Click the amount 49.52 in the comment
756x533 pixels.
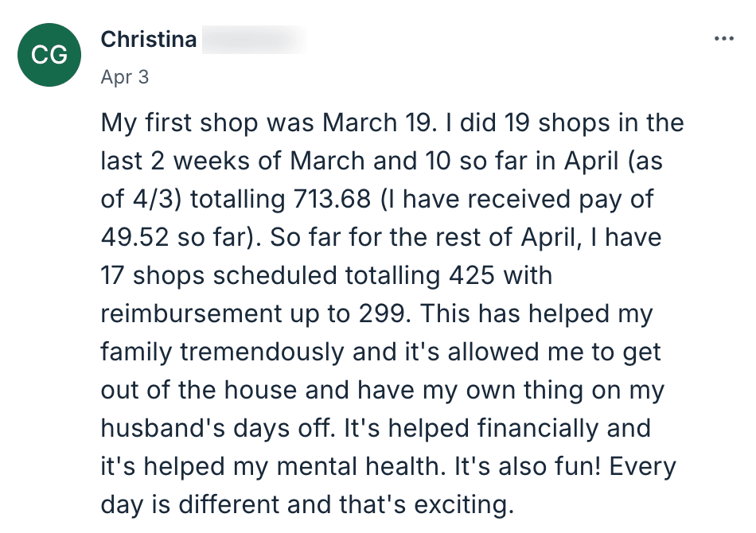135,237
